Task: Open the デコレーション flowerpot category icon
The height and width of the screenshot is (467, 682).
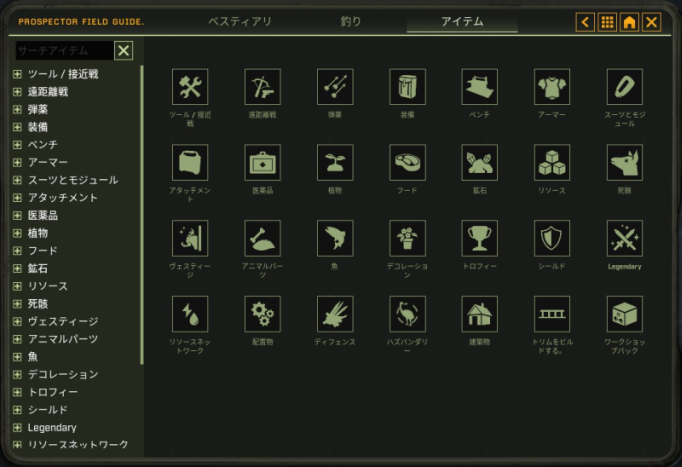Action: tap(408, 238)
